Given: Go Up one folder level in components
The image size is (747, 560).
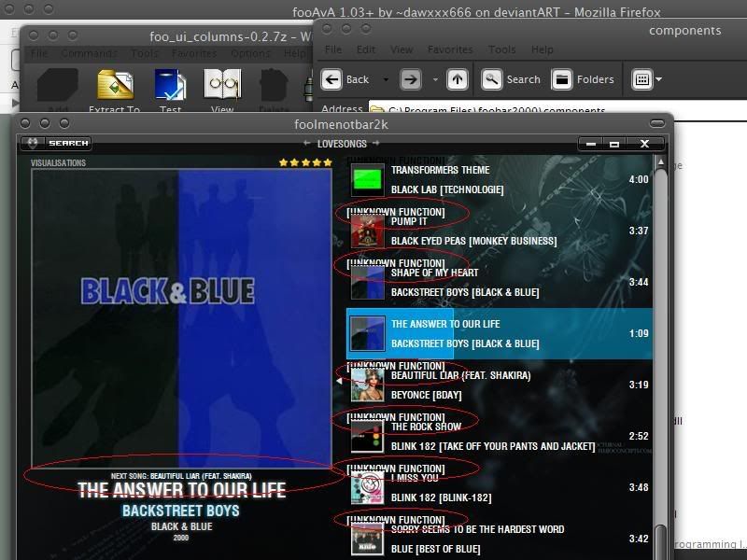Looking at the screenshot, I should point(458,79).
